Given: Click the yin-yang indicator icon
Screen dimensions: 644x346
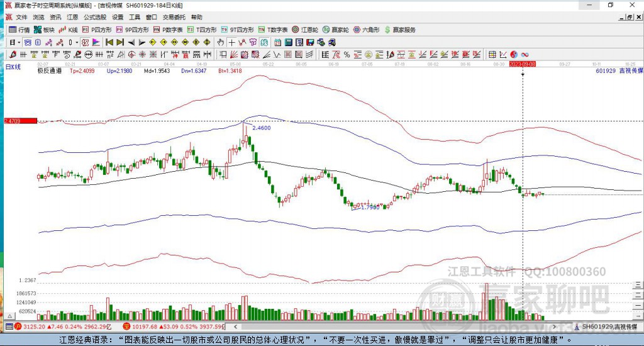Looking at the screenshot, I should click(x=514, y=55).
